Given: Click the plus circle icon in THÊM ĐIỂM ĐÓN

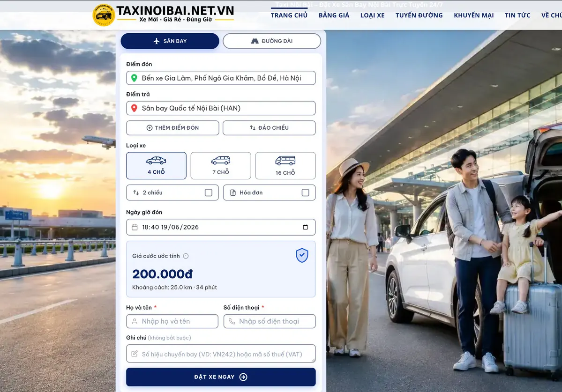Looking at the screenshot, I should 150,128.
